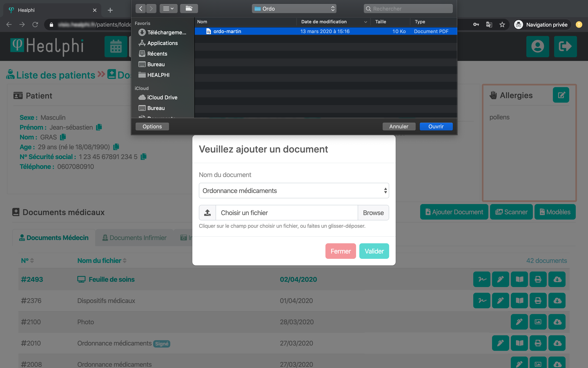Go forward in the file dialog
Image resolution: width=588 pixels, height=368 pixels.
pos(151,9)
